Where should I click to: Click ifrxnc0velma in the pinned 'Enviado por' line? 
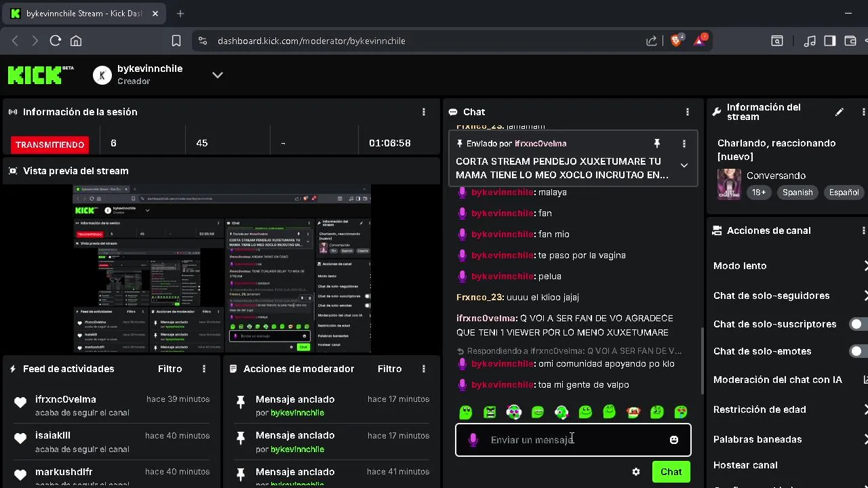(x=540, y=144)
